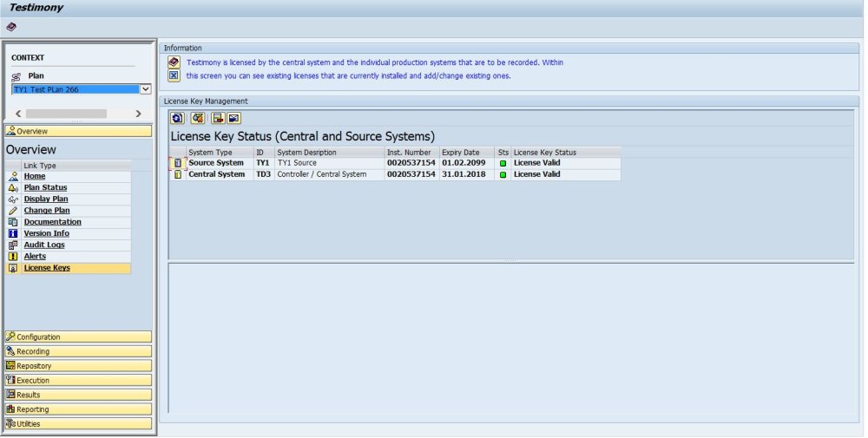Viewport: 868px width, 438px height.
Task: Expand the Recording section
Action: [78, 351]
